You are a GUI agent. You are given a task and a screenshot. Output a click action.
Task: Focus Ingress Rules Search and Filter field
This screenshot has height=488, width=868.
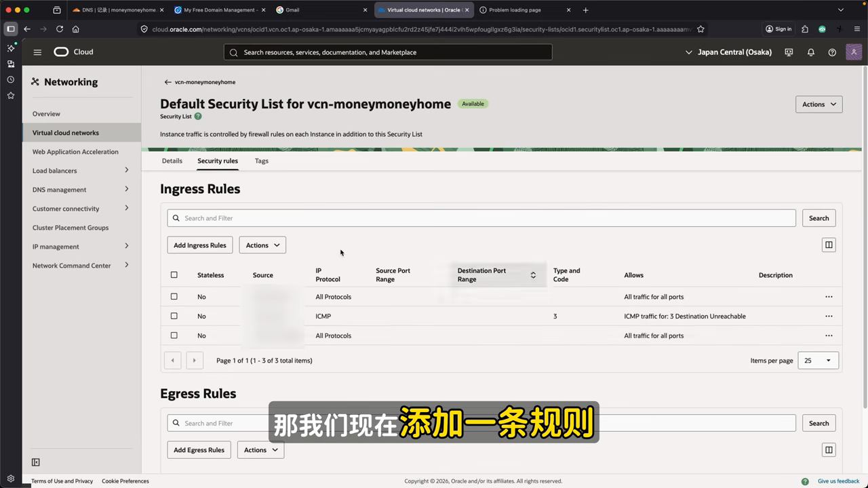481,218
